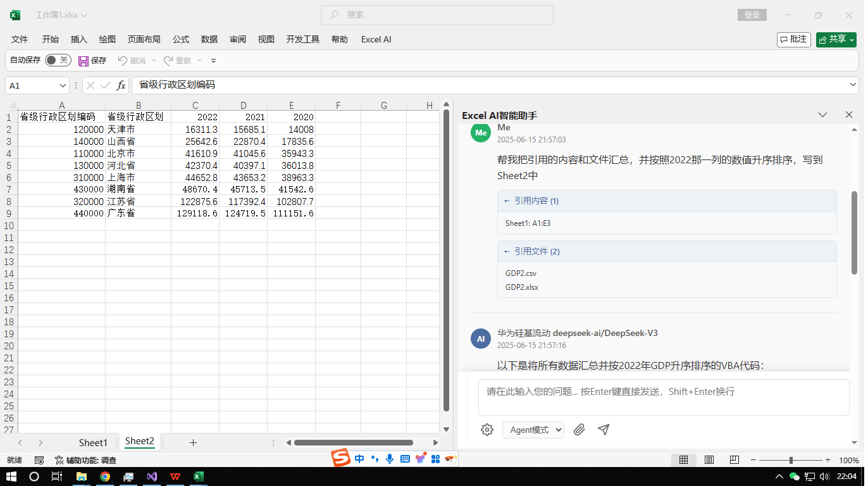Open the Excel AI ribbon tab
Screen dimensions: 868x486
coord(376,39)
